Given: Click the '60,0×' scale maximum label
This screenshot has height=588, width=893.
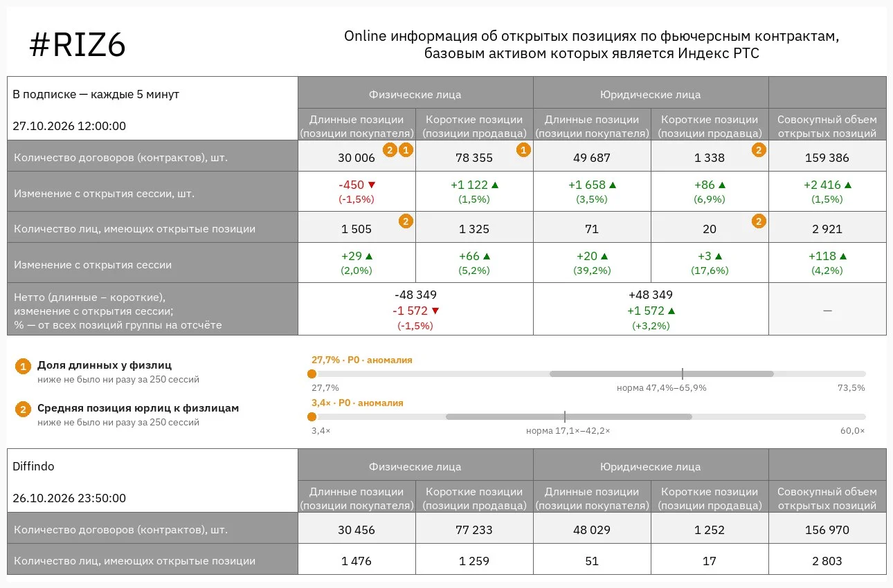Looking at the screenshot, I should tap(853, 431).
